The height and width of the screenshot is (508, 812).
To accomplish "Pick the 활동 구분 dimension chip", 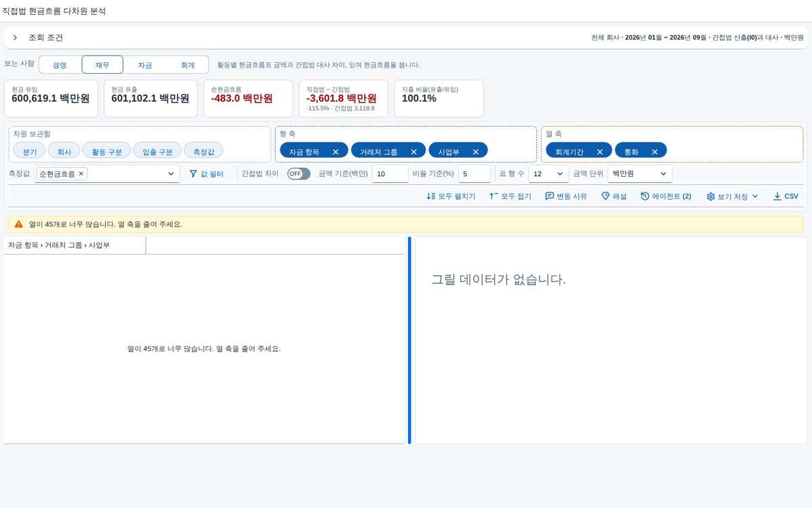I will 107,151.
